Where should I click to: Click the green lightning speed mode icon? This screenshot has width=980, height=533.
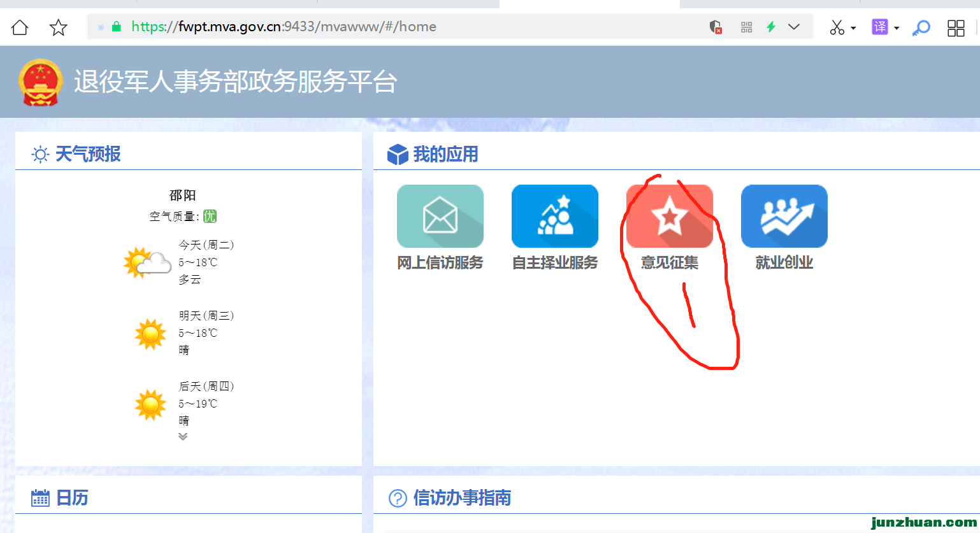pyautogui.click(x=770, y=27)
